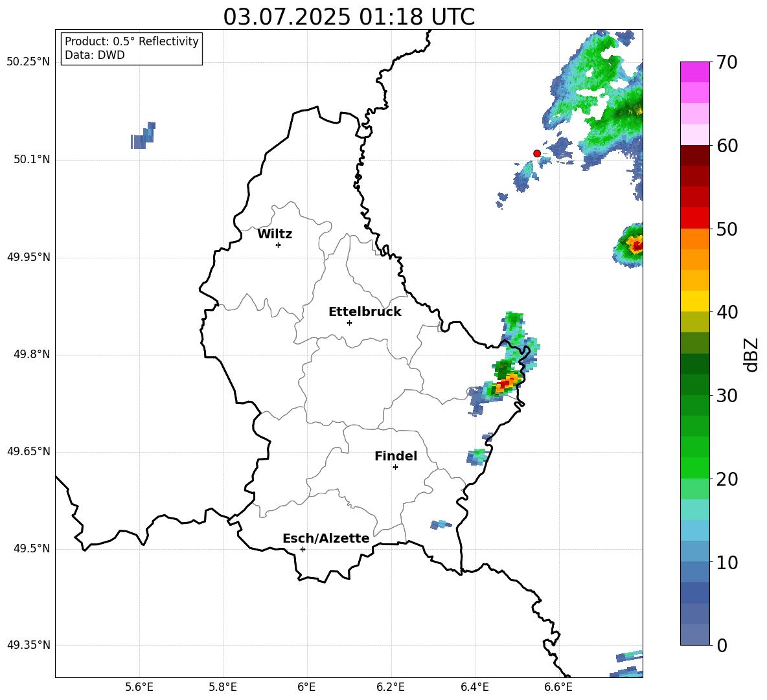Click the 6.6°E longitude tick label
The width and height of the screenshot is (767, 700).
558,687
